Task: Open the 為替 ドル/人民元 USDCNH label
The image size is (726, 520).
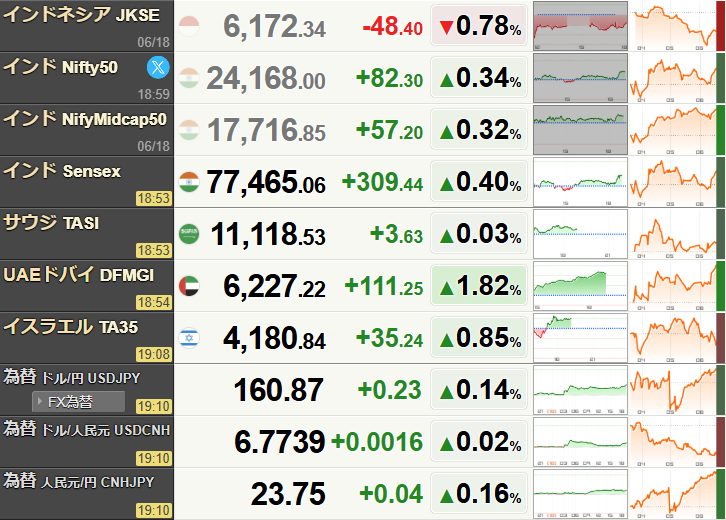Action: click(x=87, y=429)
